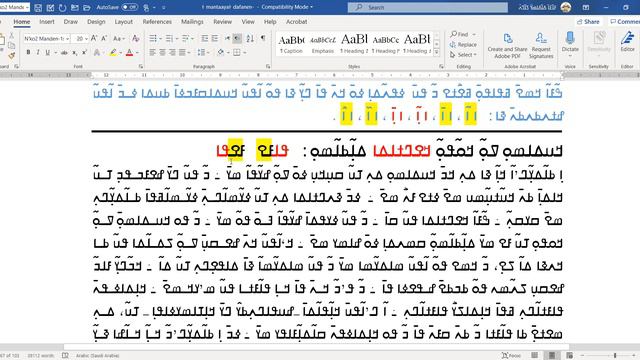Click the Find button
Image resolution: width=640 pixels, height=360 pixels.
pyautogui.click(x=460, y=34)
